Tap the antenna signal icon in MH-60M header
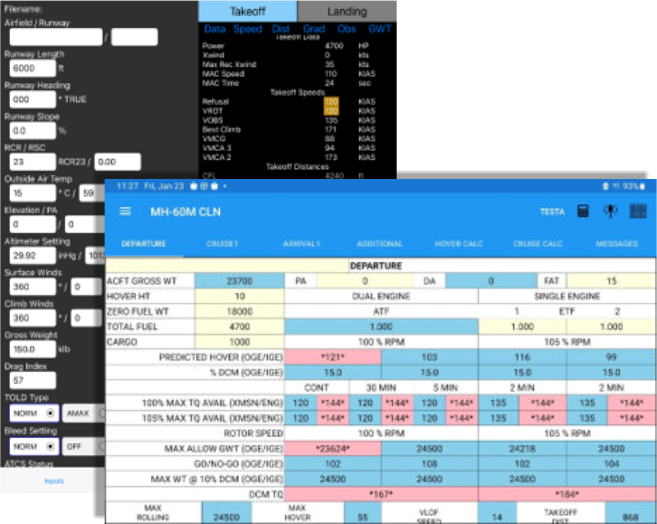Screen dimensions: 657x524 610,211
